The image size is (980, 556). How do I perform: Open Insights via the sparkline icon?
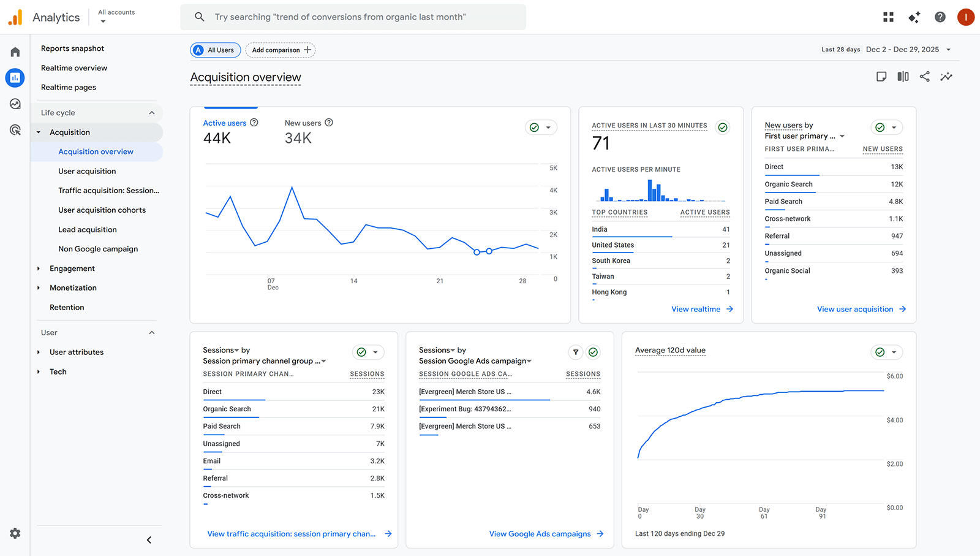[946, 77]
